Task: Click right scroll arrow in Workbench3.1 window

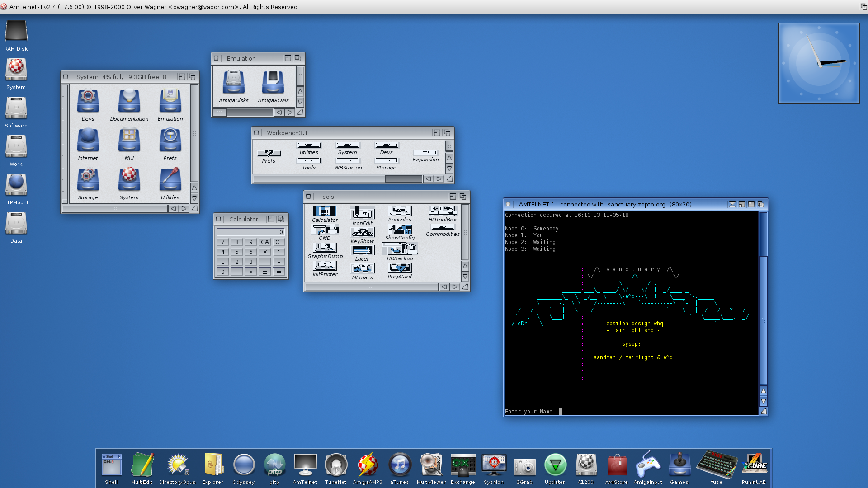Action: [x=439, y=179]
